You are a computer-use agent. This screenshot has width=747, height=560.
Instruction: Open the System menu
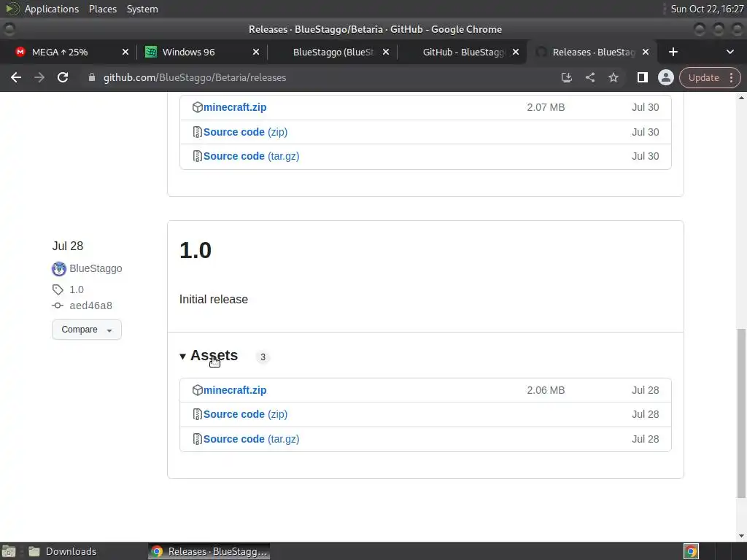point(142,9)
